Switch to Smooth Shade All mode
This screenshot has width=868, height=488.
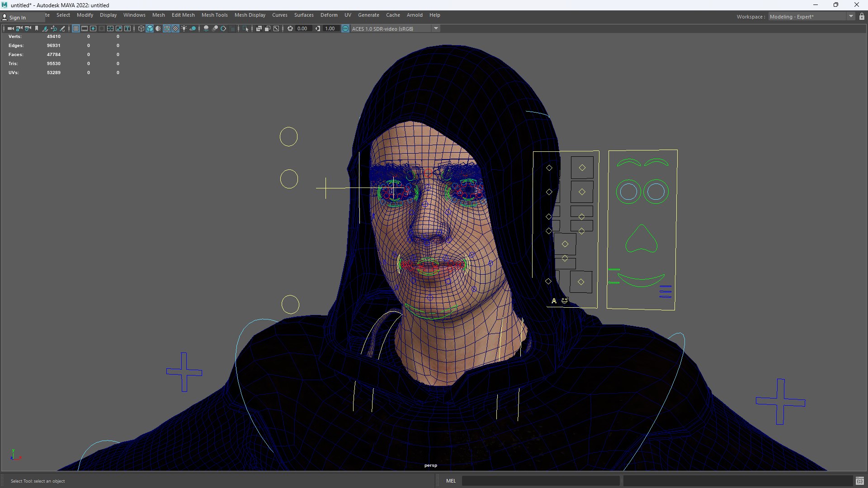coord(150,28)
